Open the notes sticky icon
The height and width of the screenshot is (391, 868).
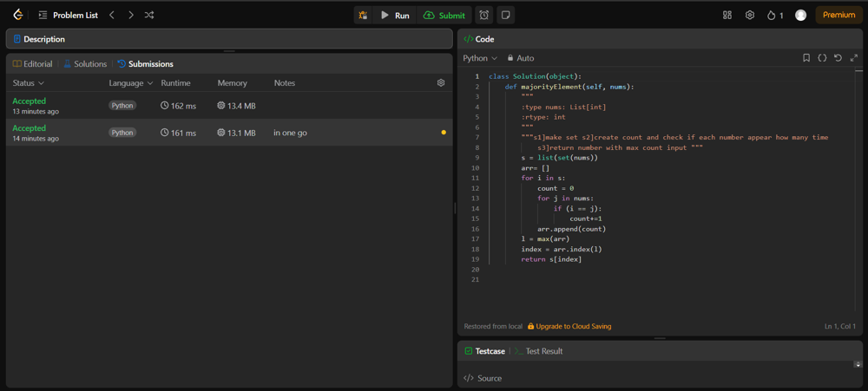click(505, 15)
